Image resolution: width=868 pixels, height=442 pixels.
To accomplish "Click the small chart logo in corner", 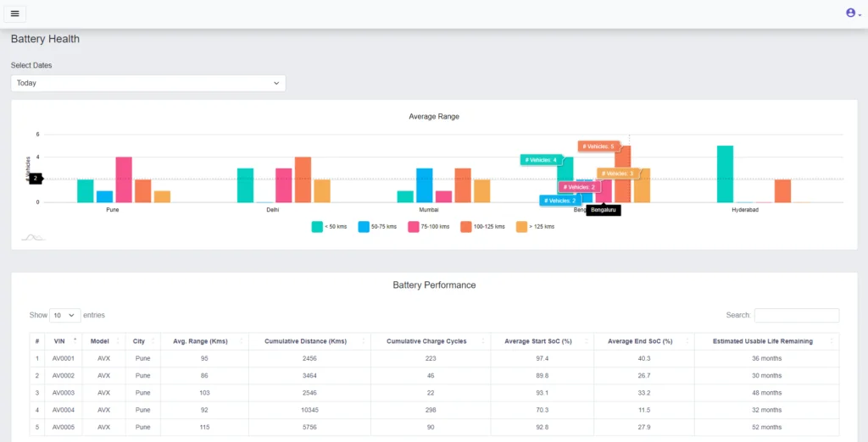I will 33,237.
